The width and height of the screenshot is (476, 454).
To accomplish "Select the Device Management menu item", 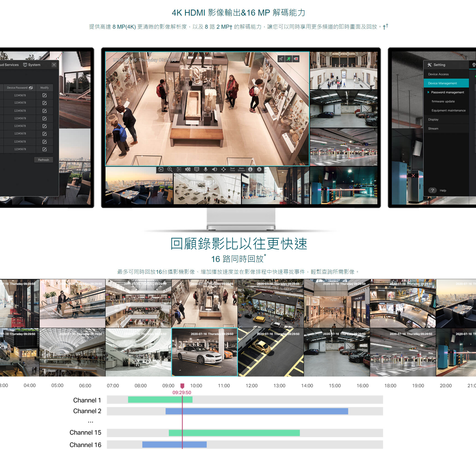I will 446,83.
